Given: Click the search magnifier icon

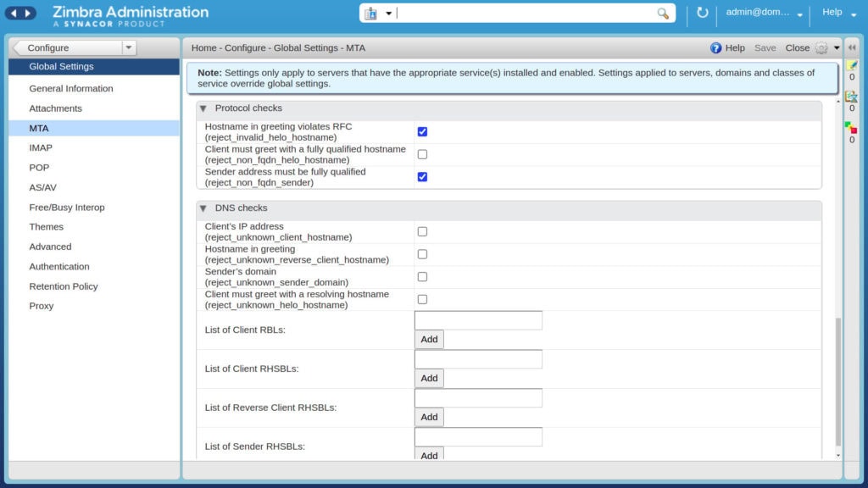Looking at the screenshot, I should click(663, 14).
